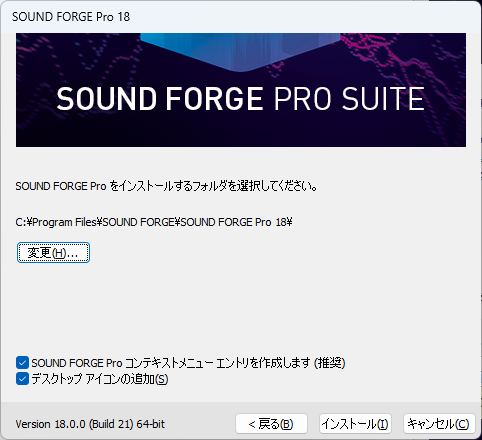Click empty dialog area below 変更 button
Viewport: 482px width, 440px height.
pyautogui.click(x=241, y=308)
